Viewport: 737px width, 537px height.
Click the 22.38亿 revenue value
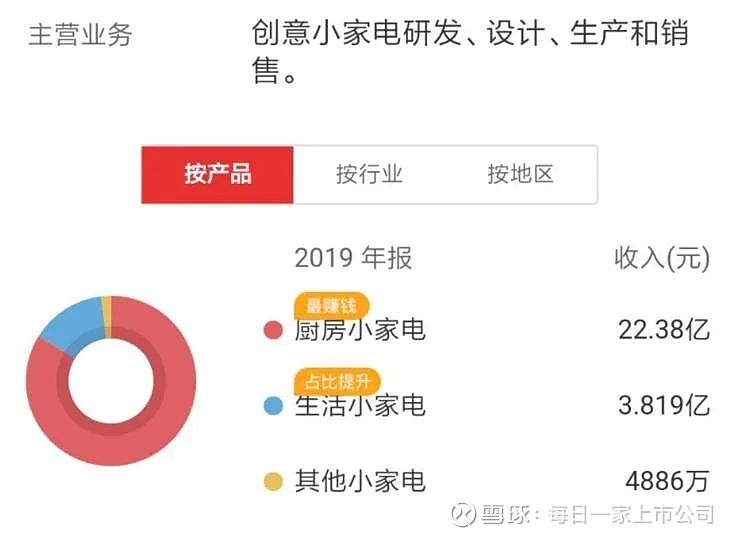[x=664, y=330]
